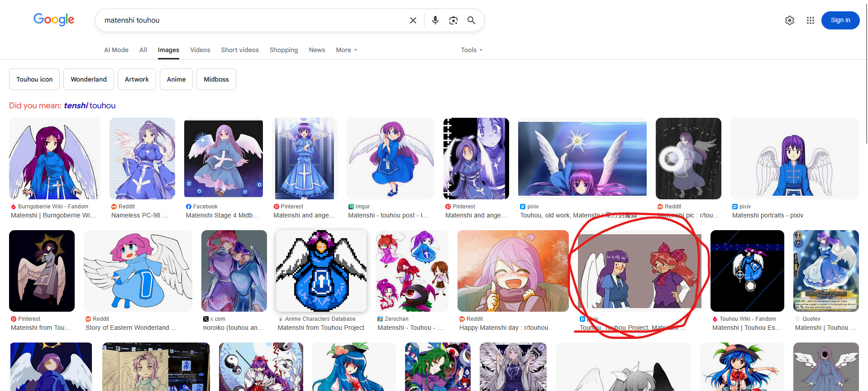Open the Google apps grid
The width and height of the screenshot is (868, 391).
810,20
